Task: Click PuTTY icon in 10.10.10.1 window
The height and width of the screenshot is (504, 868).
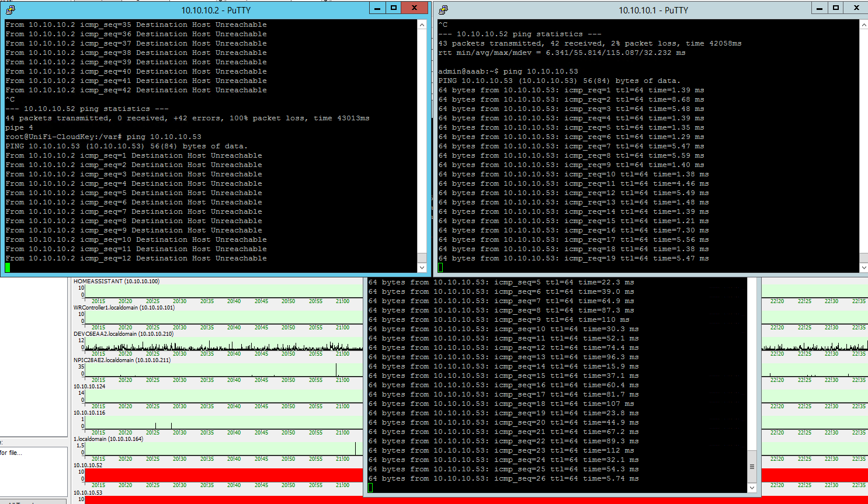Action: tap(443, 10)
